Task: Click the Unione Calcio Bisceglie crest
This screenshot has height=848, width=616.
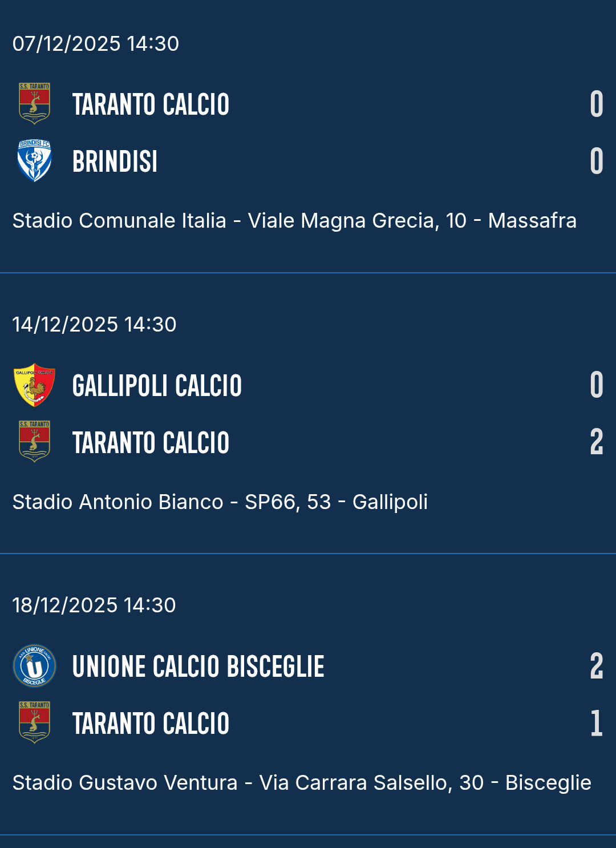Action: coord(34,665)
